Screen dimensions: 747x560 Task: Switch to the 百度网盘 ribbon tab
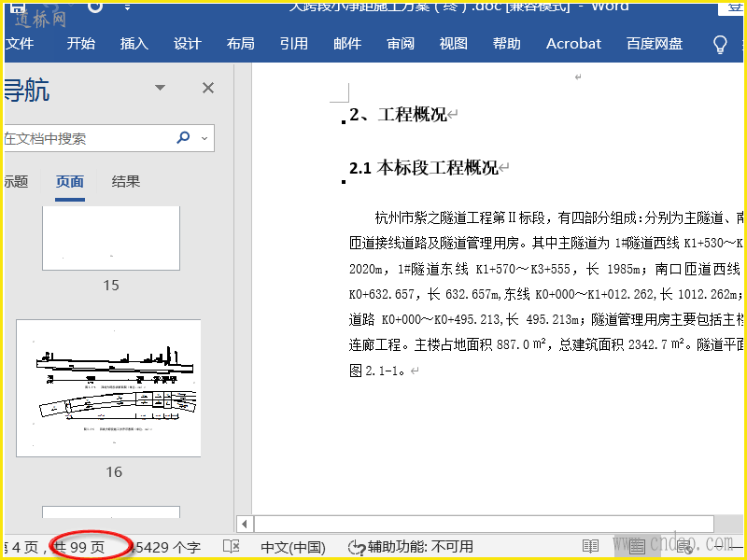tap(655, 43)
